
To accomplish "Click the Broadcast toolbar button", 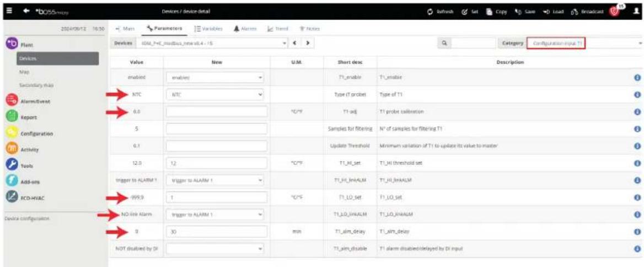I will [x=586, y=11].
